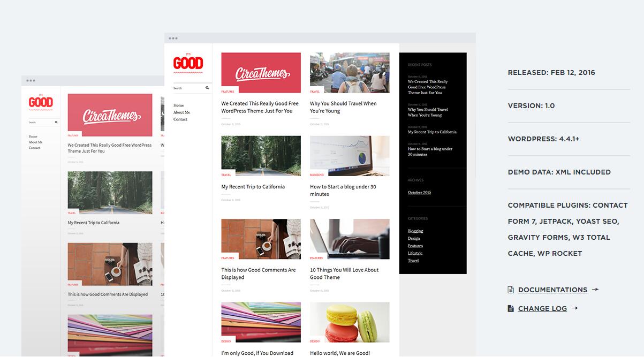Select Home in center preview menu

pos(178,105)
